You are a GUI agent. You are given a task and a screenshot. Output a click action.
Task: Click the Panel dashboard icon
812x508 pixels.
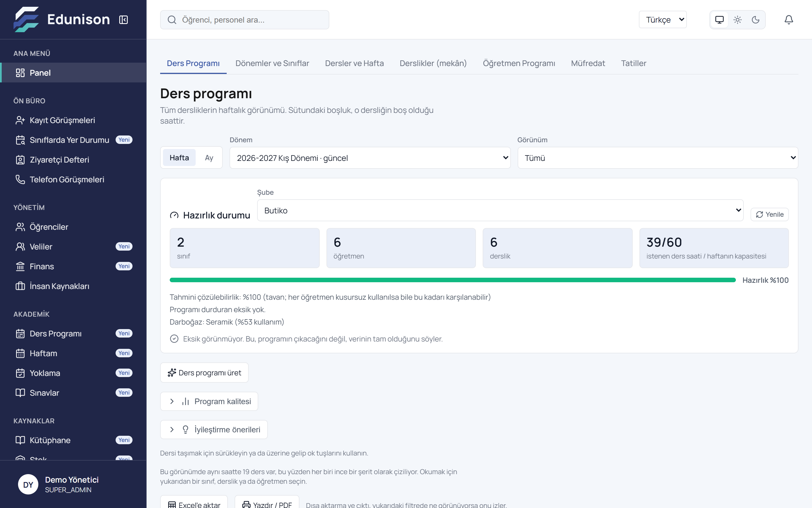[x=21, y=73]
